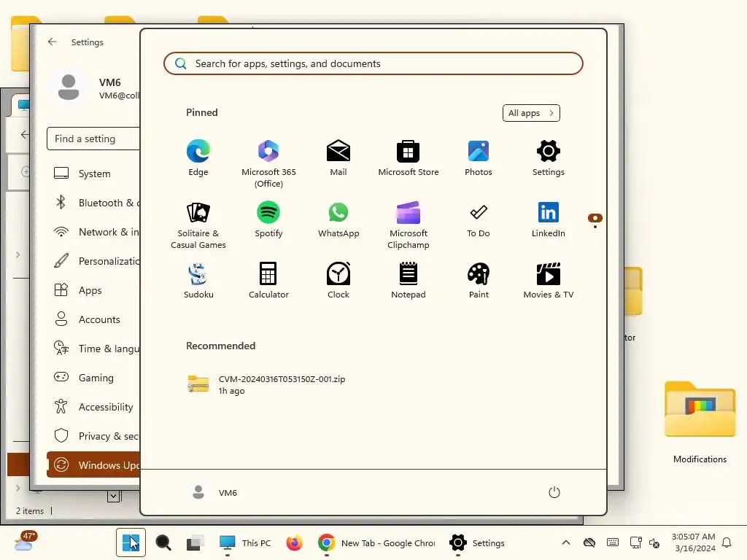Open the Mail app
Screen dimensions: 747x560
[338, 158]
